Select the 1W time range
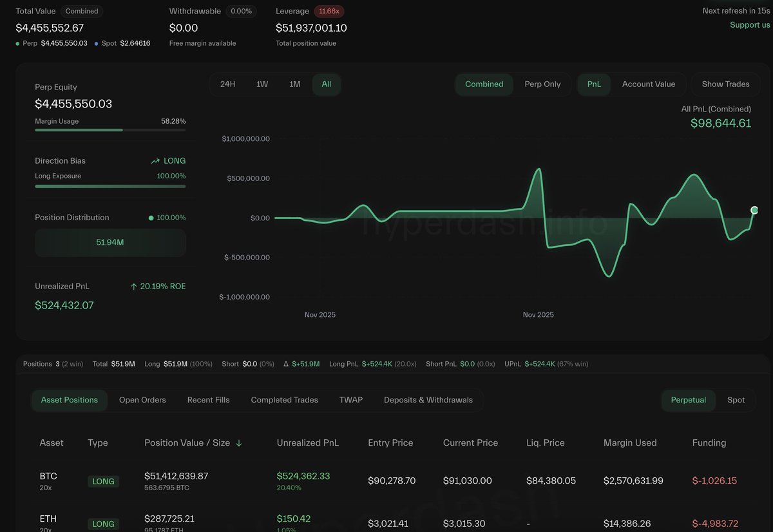The image size is (773, 532). pos(262,84)
